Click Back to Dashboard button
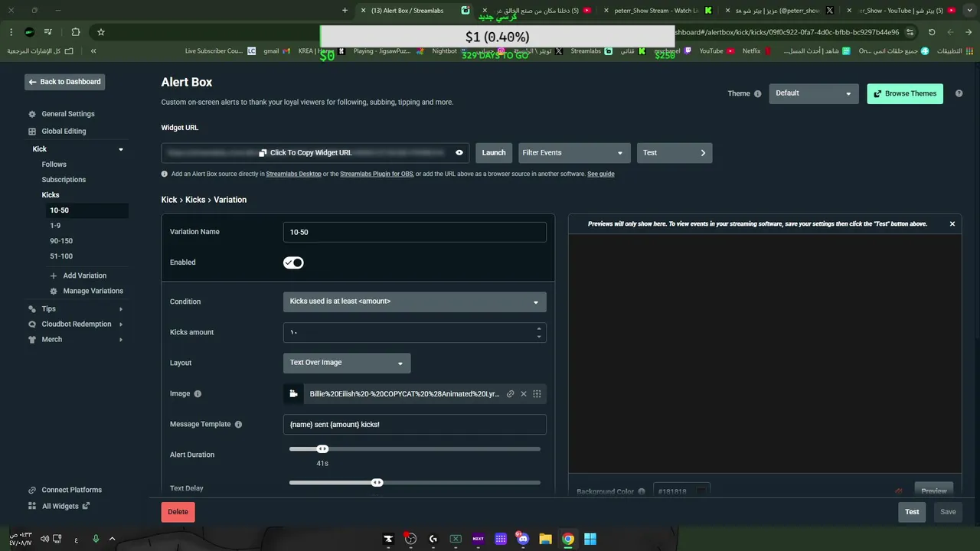980x551 pixels. click(65, 82)
